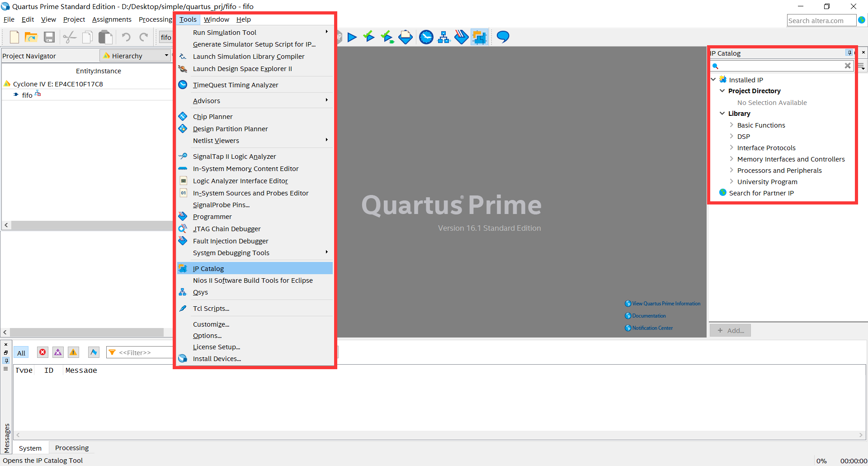Select IP Catalog from the Tools menu
Viewport: 868px width, 466px height.
pyautogui.click(x=208, y=268)
